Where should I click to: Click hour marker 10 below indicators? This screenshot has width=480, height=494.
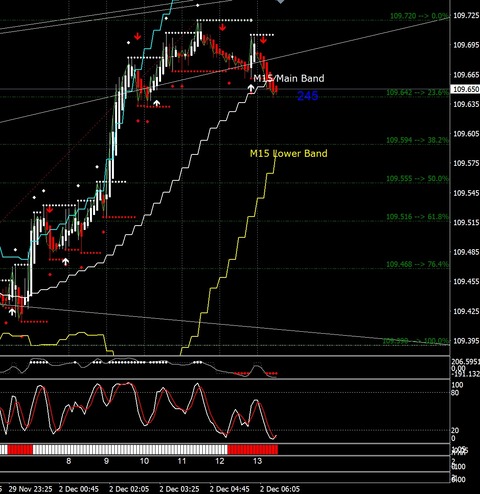click(x=144, y=461)
